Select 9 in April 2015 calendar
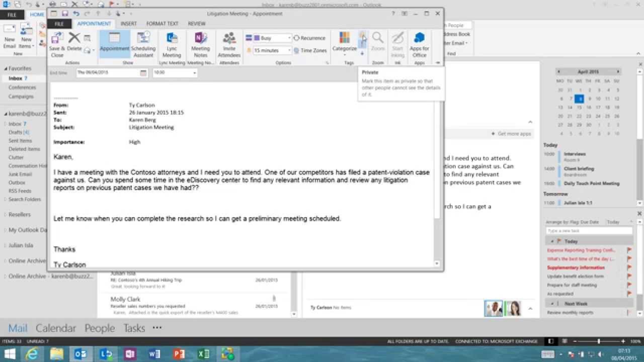 [588, 99]
